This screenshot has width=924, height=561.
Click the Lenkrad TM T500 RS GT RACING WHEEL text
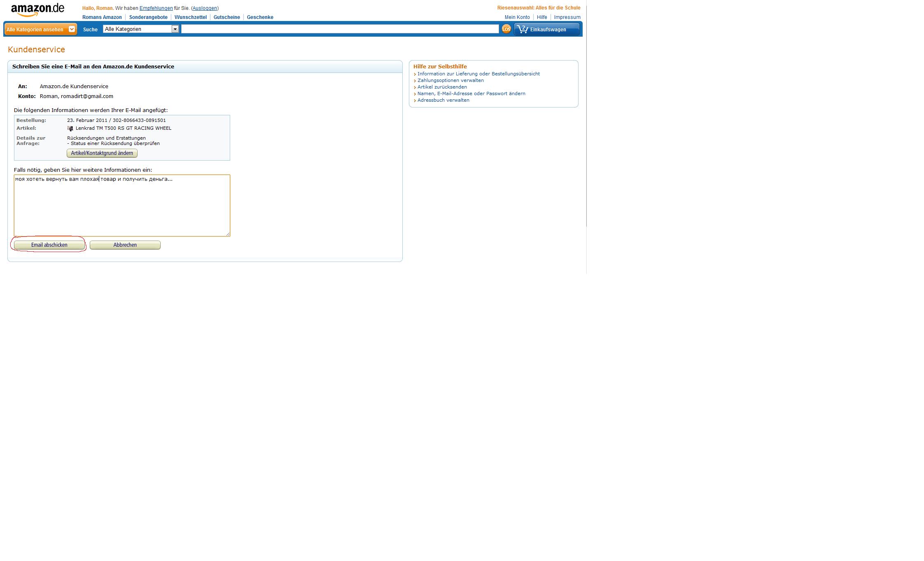124,128
